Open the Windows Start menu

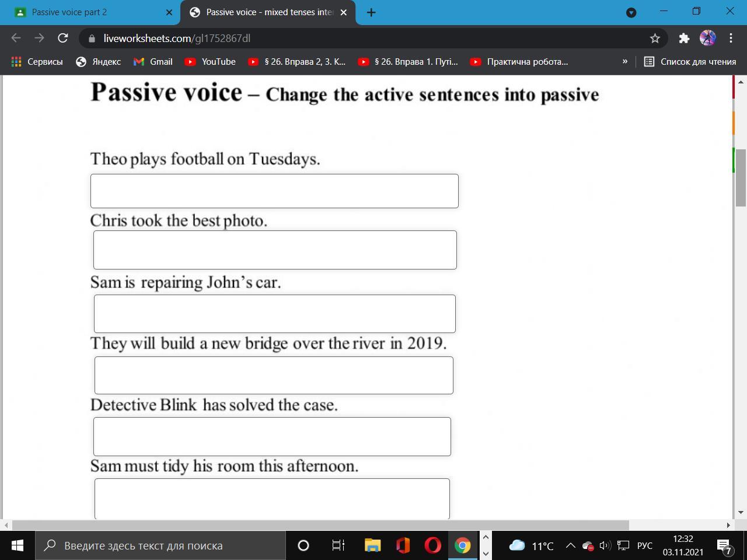[18, 545]
